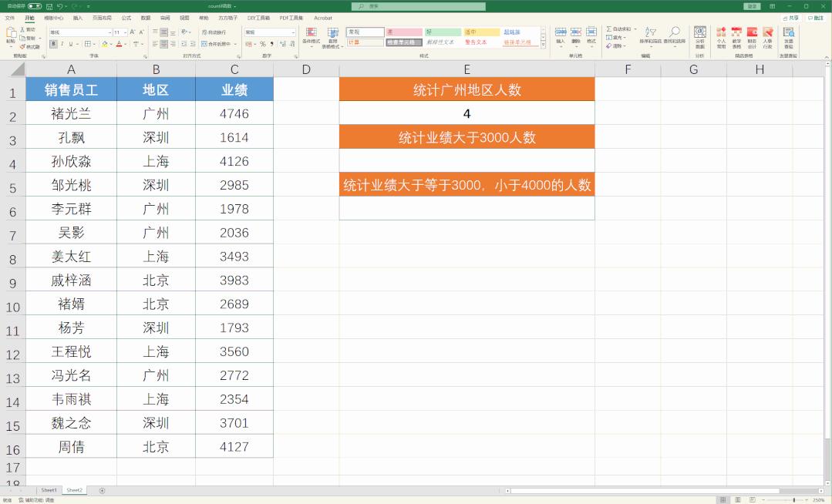
Task: Select the Sheet2 tab at the bottom
Action: (x=74, y=489)
